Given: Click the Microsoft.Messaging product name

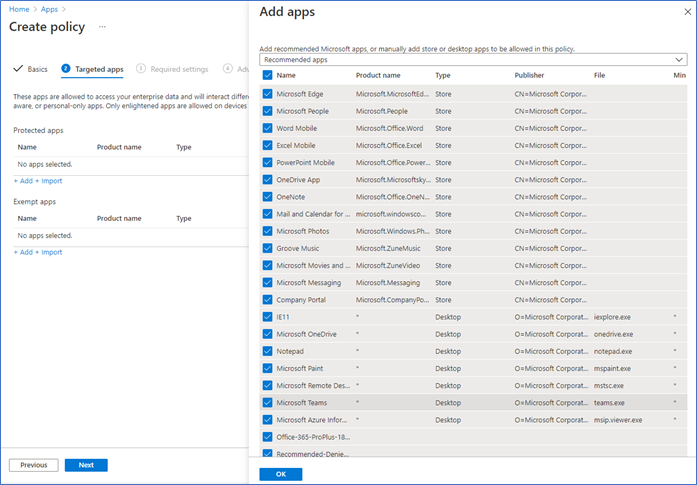Looking at the screenshot, I should [x=388, y=282].
